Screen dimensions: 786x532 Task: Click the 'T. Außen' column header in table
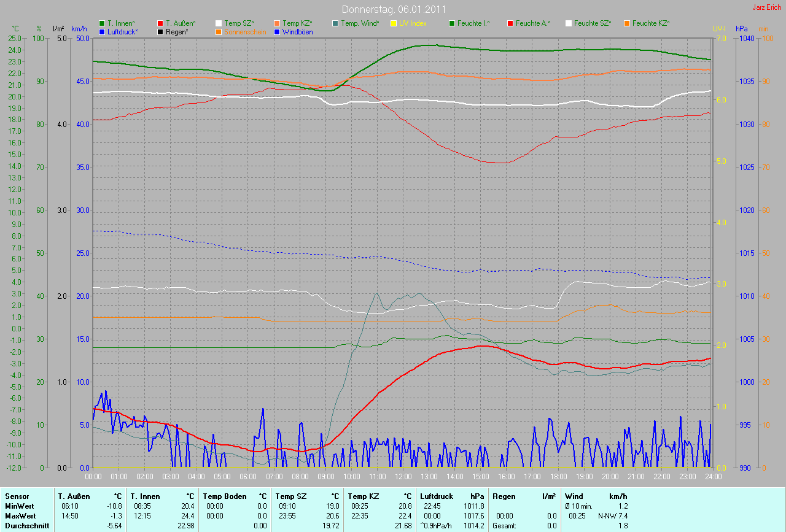point(74,496)
